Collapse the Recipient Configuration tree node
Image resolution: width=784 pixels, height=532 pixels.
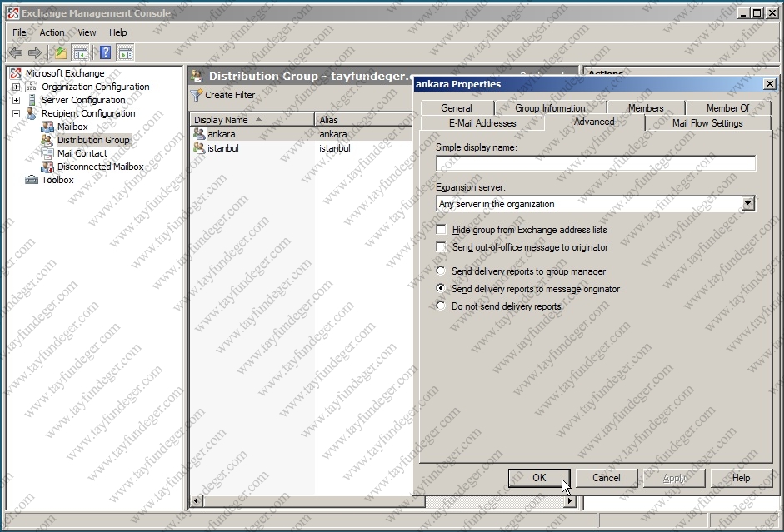point(16,113)
